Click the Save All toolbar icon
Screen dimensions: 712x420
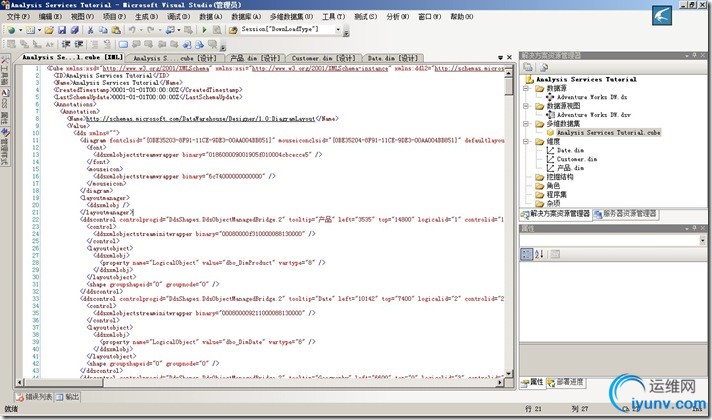[74, 30]
